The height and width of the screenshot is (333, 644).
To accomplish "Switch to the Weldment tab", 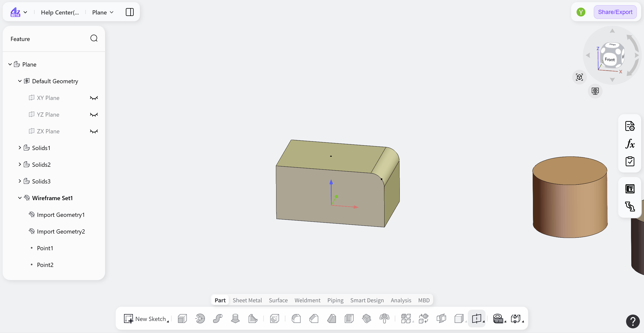I will pos(307,300).
